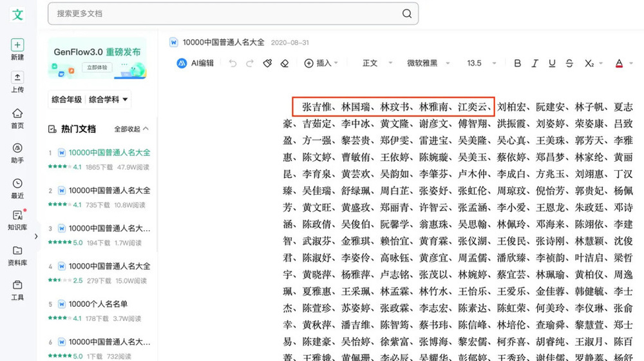
Task: Click the 立即体验 button on banner
Action: coord(98,68)
